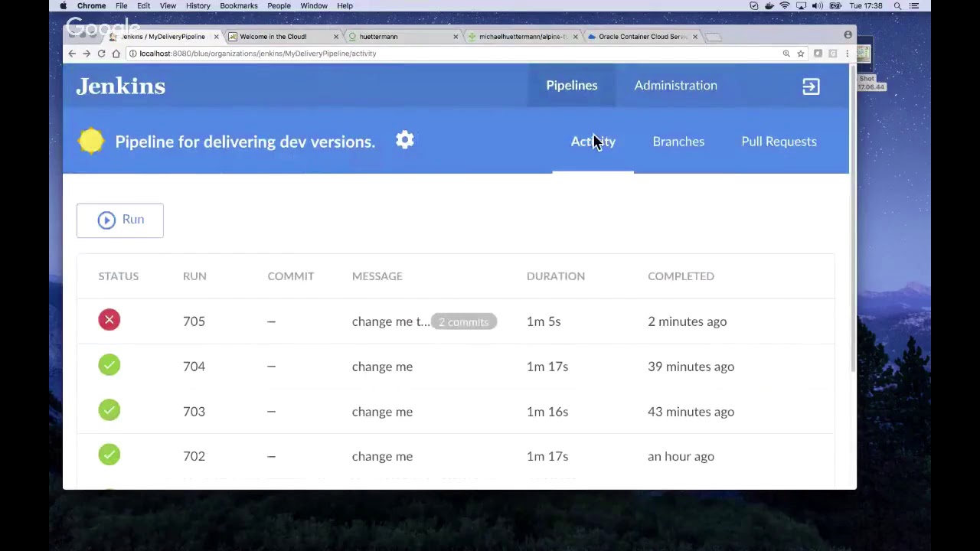This screenshot has width=980, height=551.
Task: Click the browser forward arrow
Action: click(87, 54)
